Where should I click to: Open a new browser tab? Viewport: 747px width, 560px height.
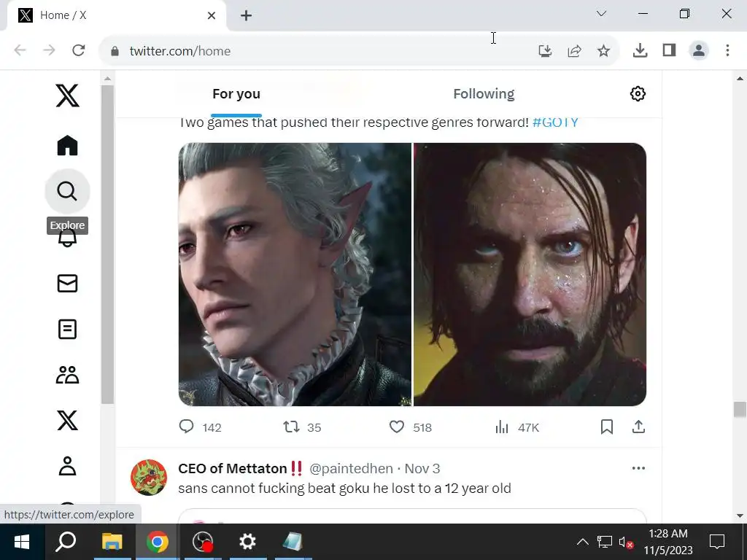(246, 16)
